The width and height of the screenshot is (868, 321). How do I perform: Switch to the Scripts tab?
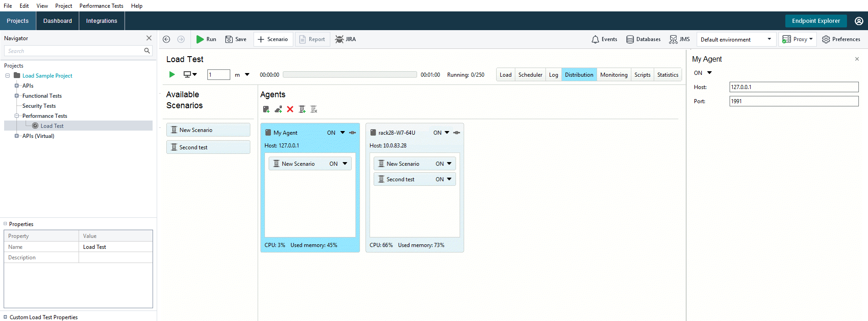coord(642,75)
